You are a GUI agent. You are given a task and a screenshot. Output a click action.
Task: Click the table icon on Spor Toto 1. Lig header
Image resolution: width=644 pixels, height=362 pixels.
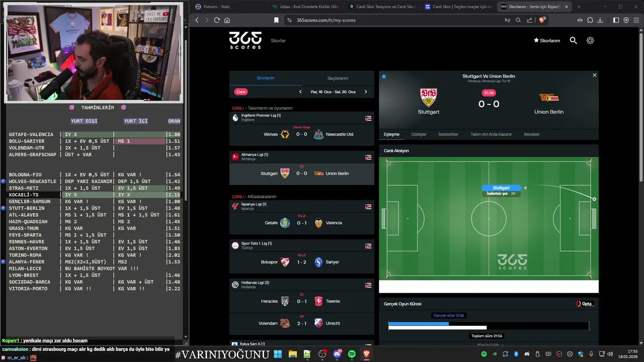tap(368, 245)
